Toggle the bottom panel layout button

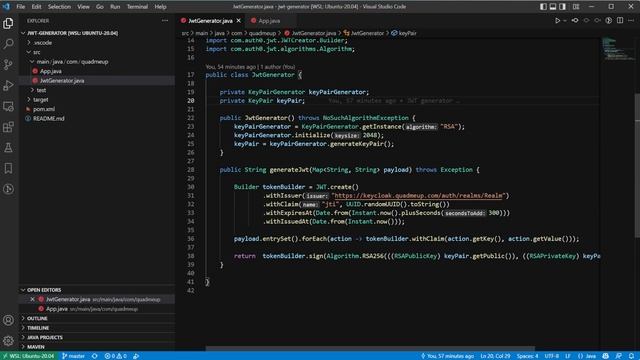(x=553, y=7)
